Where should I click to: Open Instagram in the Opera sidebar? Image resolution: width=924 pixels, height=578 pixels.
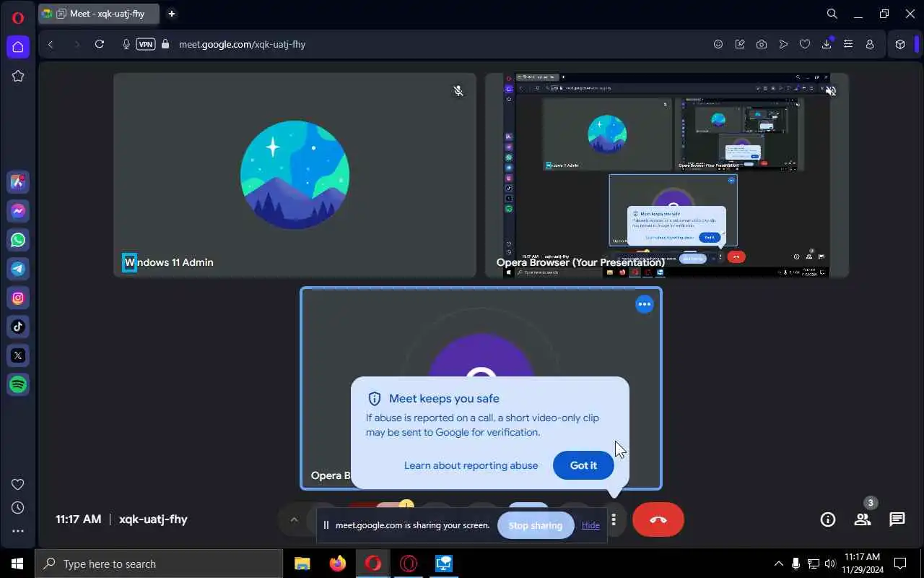pyautogui.click(x=18, y=298)
